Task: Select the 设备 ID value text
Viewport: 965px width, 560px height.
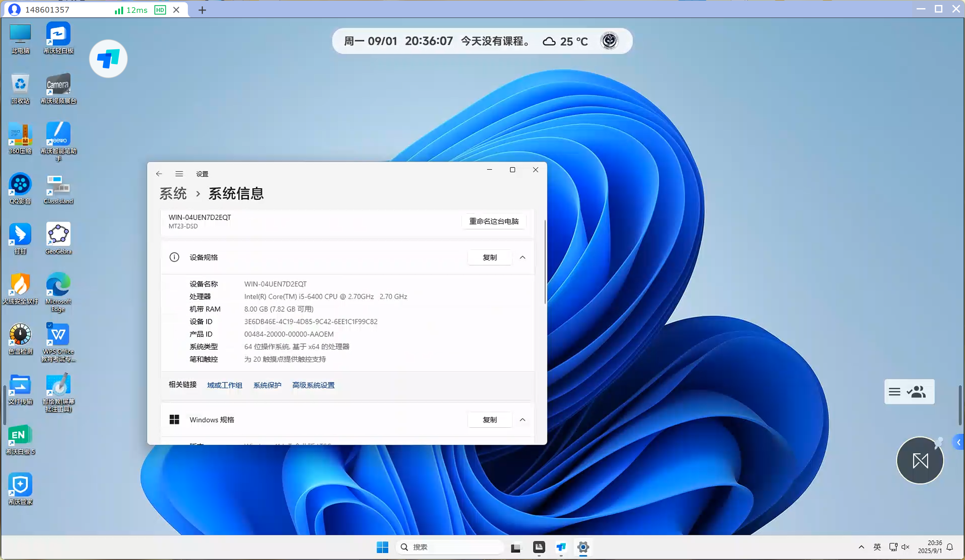Action: (x=311, y=321)
